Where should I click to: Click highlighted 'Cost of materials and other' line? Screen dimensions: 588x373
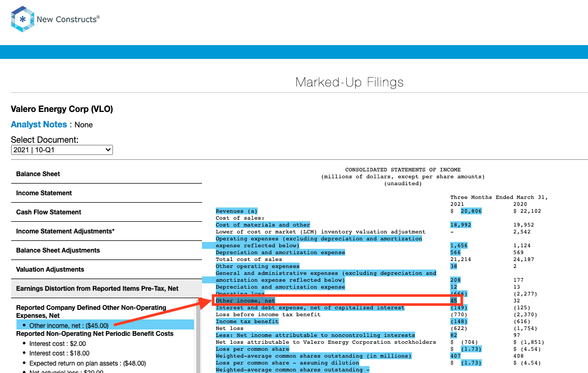(263, 225)
